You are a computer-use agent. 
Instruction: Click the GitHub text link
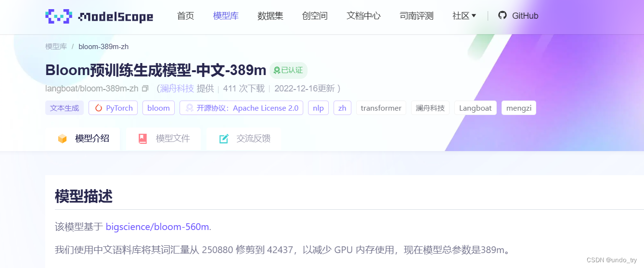click(x=525, y=16)
